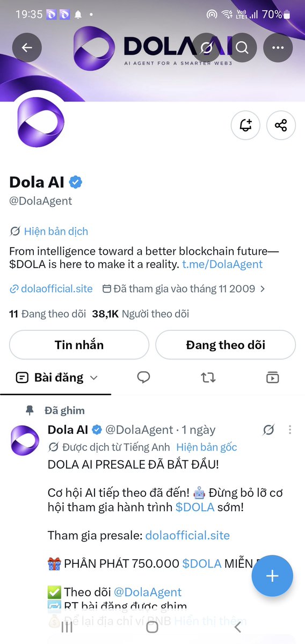Open the Dola AI profile picture
Image resolution: width=305 pixels, height=644 pixels.
[41, 122]
